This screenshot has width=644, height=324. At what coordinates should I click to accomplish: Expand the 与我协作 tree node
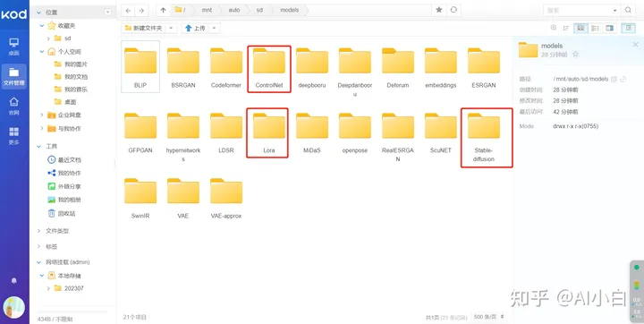pyautogui.click(x=42, y=129)
